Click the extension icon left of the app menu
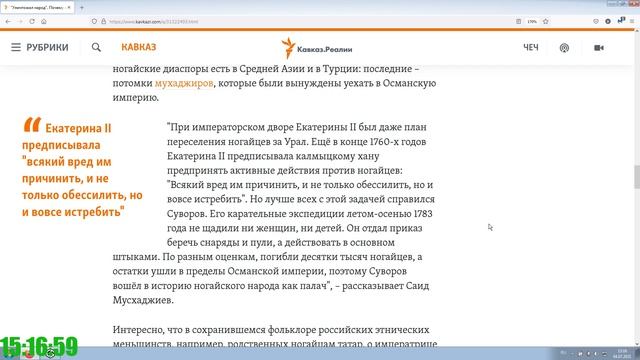 click(x=621, y=20)
